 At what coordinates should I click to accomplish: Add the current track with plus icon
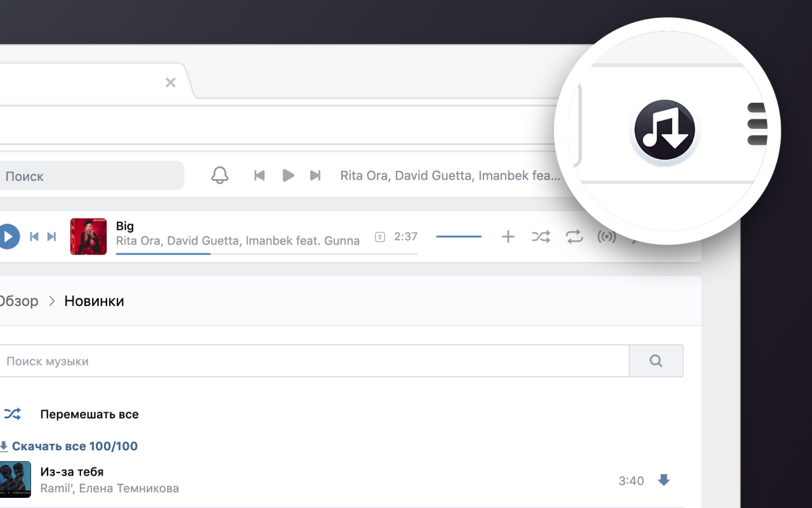tap(508, 237)
